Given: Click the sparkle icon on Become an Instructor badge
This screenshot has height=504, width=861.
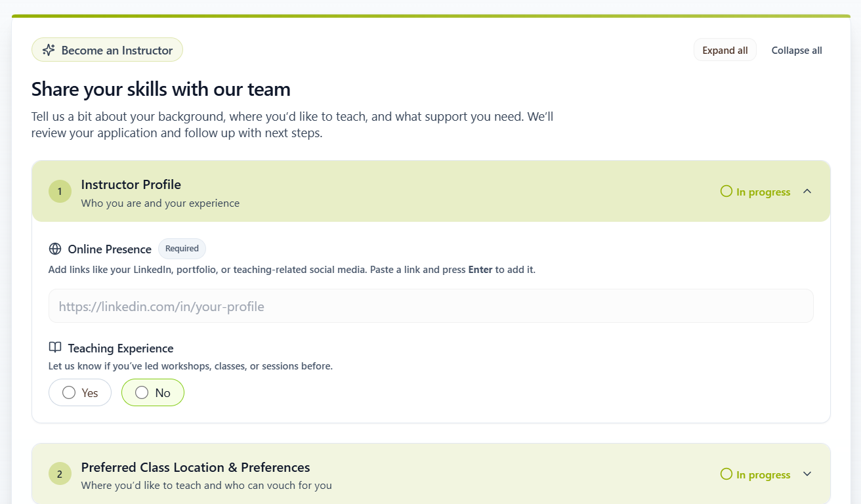Looking at the screenshot, I should (48, 49).
